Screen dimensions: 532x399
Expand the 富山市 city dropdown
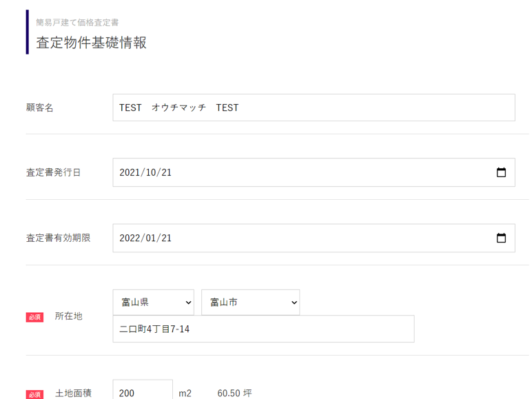pyautogui.click(x=250, y=303)
